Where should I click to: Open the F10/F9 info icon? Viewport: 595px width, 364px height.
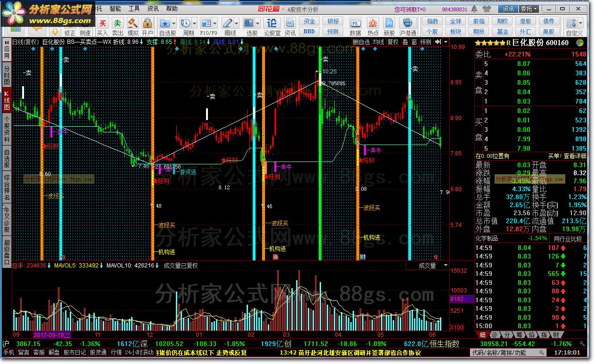[206, 24]
